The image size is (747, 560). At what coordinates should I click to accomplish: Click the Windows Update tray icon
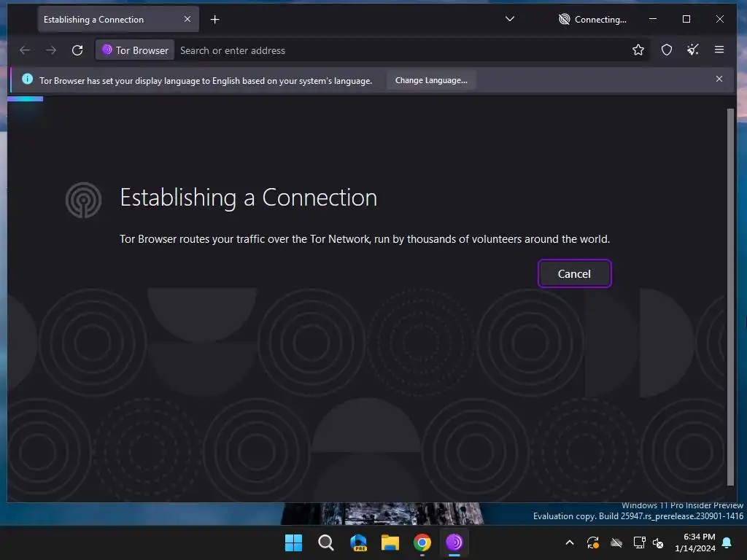[592, 542]
